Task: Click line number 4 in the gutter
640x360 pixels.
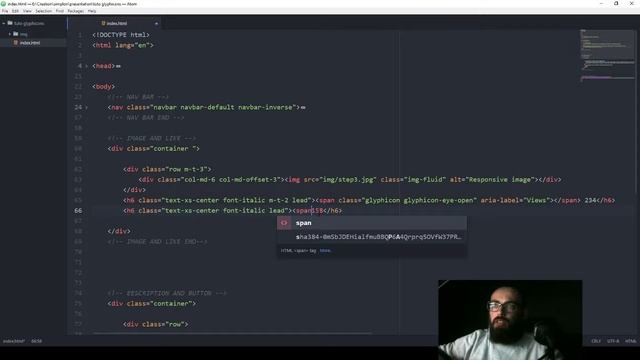Action: tap(80, 66)
